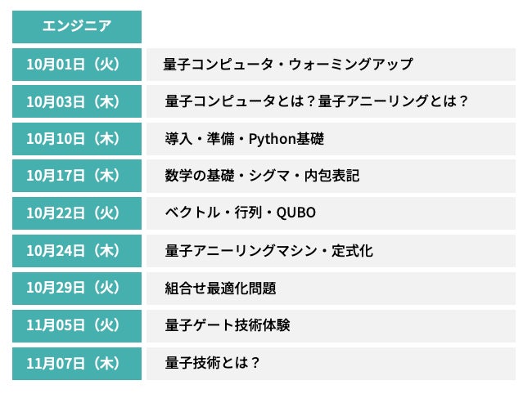532x394 pixels.
Task: Click the word Python in the third row
Action: [272, 139]
